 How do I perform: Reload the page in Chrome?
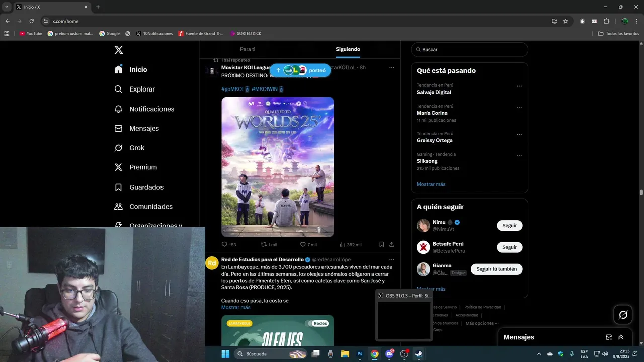[x=31, y=21]
